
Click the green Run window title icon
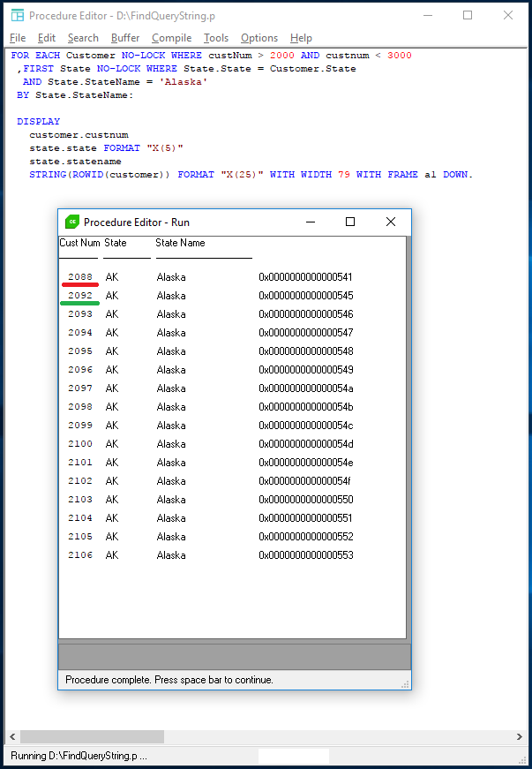pyautogui.click(x=72, y=222)
